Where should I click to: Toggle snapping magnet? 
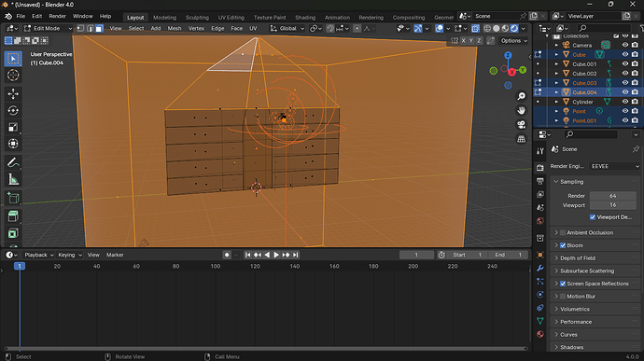tap(330, 28)
